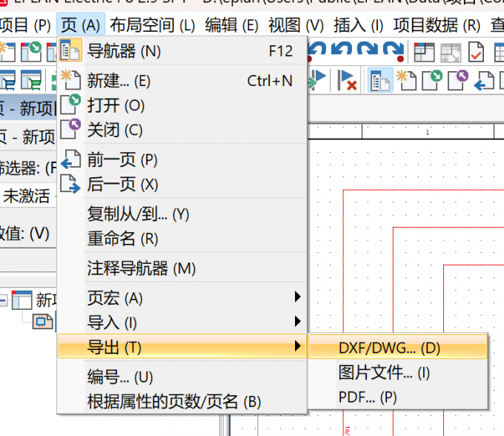Viewport: 504px width, 436px height.
Task: Click the greyed-out table arrow icon
Action: [451, 52]
